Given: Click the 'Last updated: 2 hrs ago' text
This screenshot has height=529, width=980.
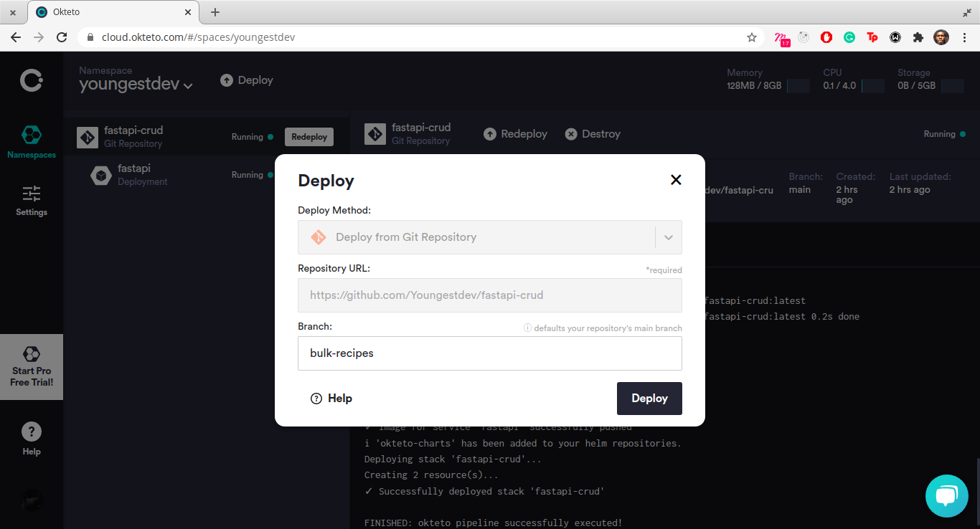Looking at the screenshot, I should [x=920, y=183].
